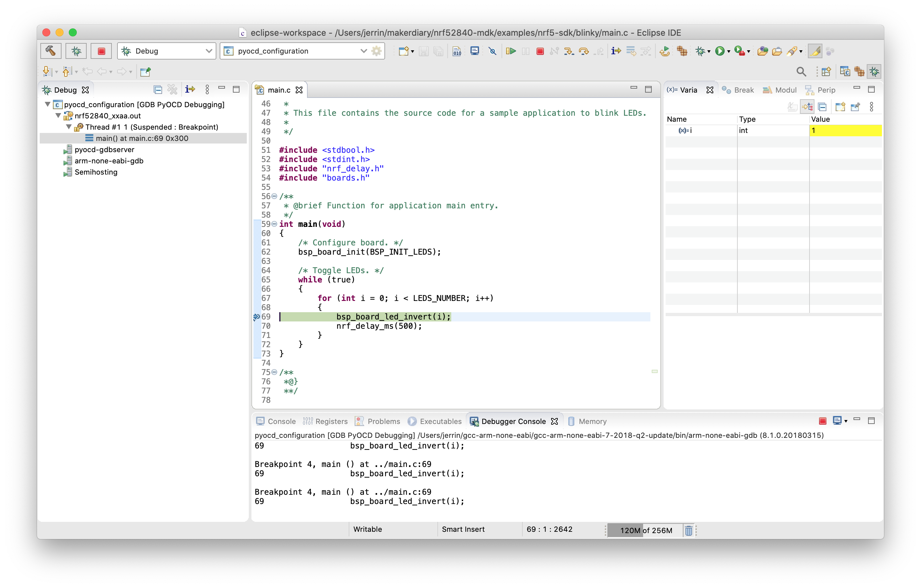This screenshot has height=588, width=921.
Task: Select the variable i name cell
Action: click(701, 130)
